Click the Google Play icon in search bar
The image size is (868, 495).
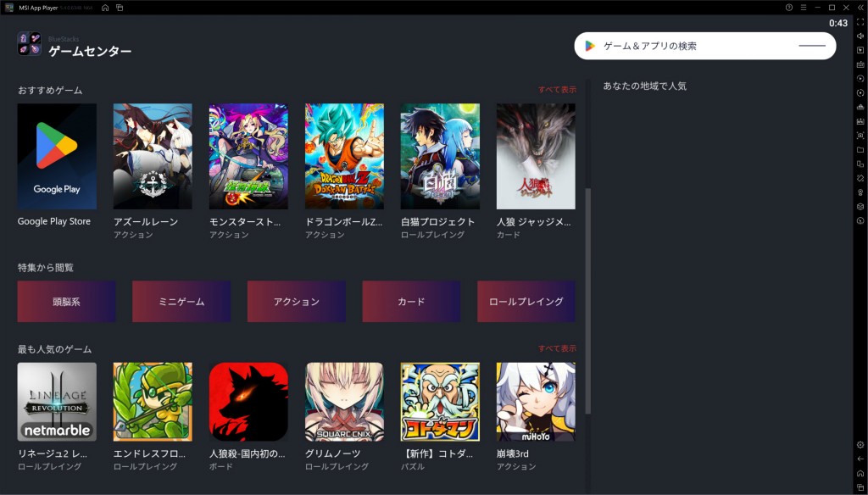tap(590, 46)
